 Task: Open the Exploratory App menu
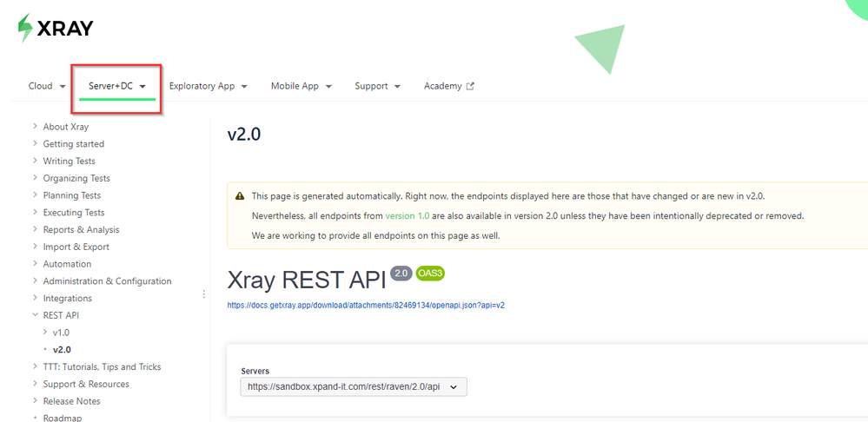tap(209, 86)
